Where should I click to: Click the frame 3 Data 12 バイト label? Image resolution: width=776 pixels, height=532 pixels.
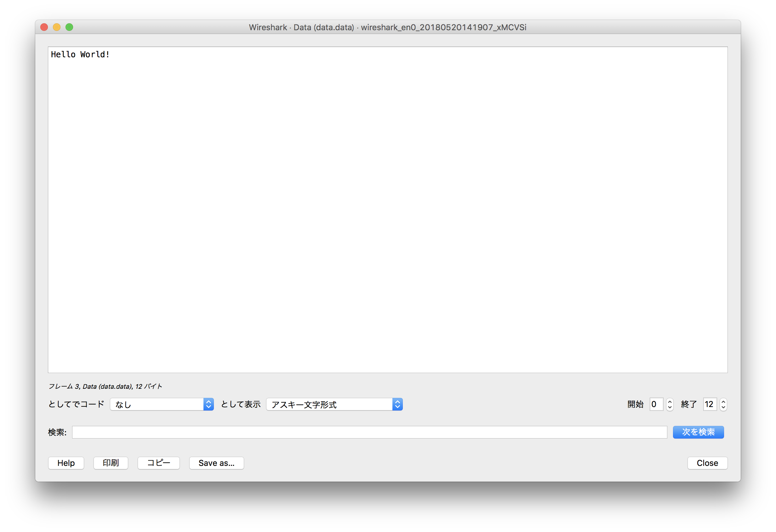pos(105,386)
